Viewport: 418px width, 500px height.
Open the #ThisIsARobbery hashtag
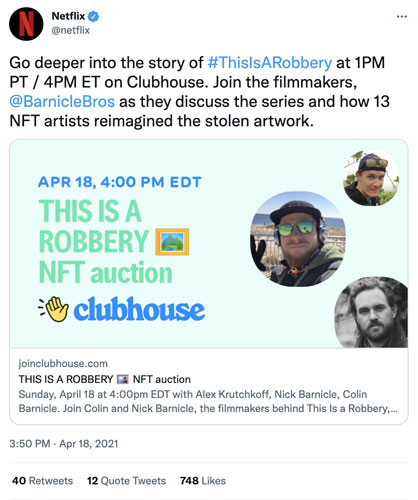(270, 63)
